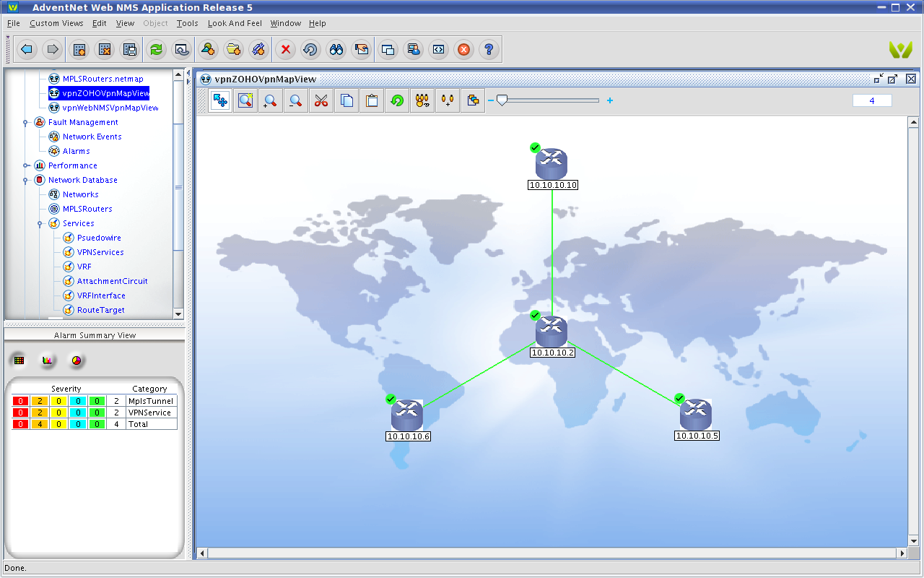The width and height of the screenshot is (924, 578).
Task: Open the RouteTarget tree node
Action: pos(101,310)
